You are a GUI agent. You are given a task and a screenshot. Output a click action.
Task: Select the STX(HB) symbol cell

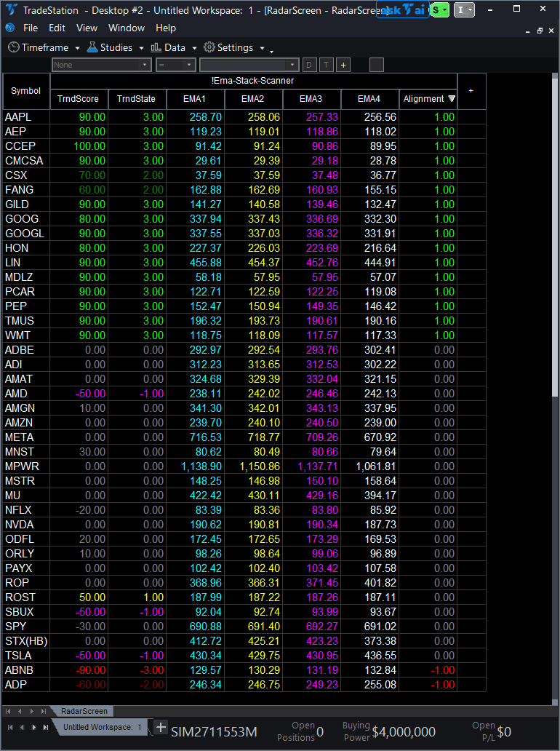point(26,641)
